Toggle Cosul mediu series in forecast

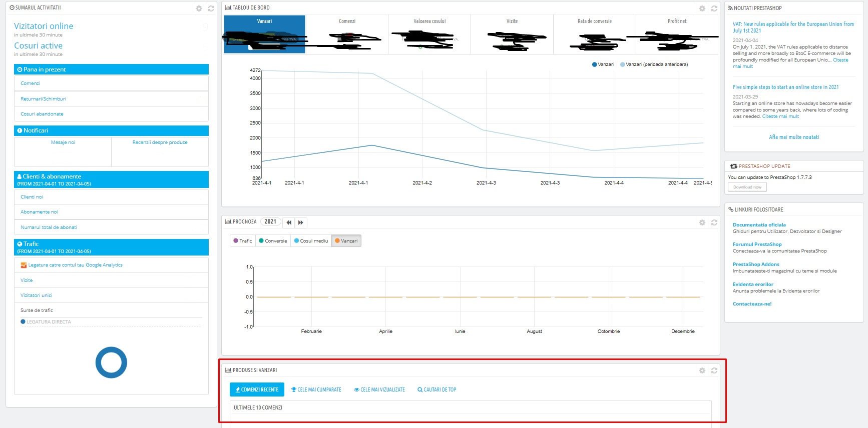(x=311, y=241)
